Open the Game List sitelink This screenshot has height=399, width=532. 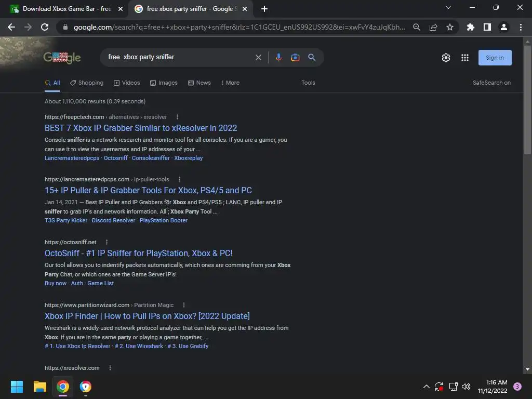100,283
